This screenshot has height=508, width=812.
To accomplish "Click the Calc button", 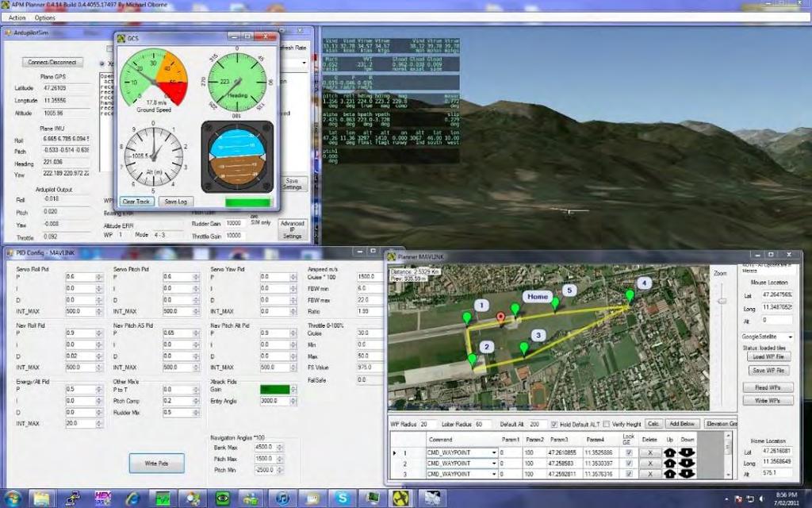I will 653,424.
